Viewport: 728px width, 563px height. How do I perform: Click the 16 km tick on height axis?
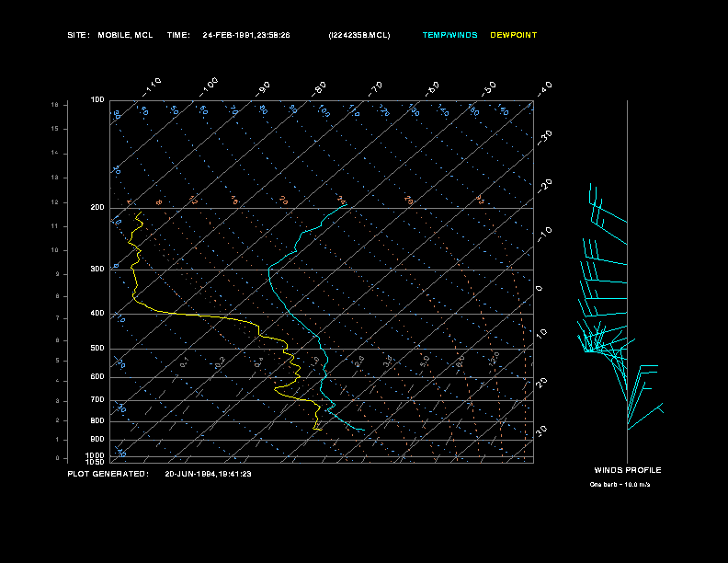(x=55, y=105)
